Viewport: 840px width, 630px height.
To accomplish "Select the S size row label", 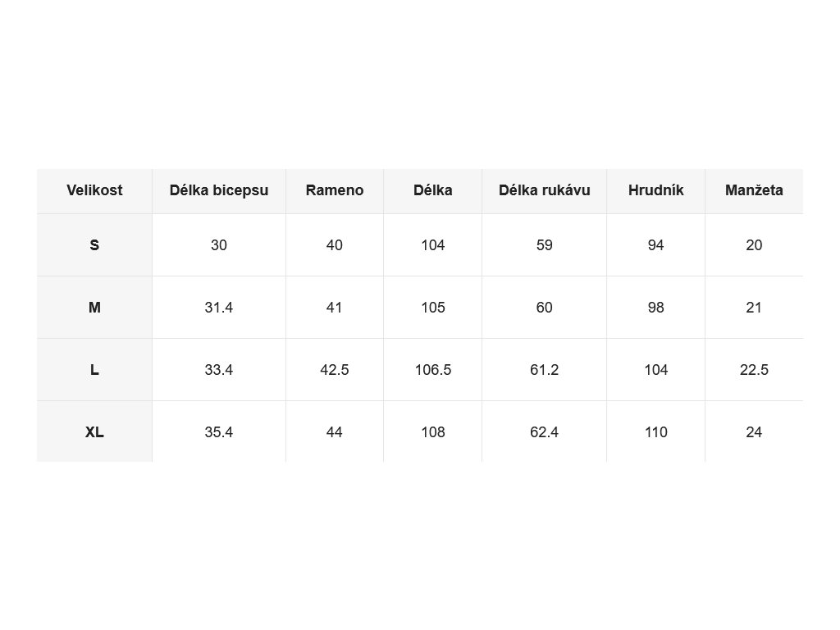I will (94, 245).
